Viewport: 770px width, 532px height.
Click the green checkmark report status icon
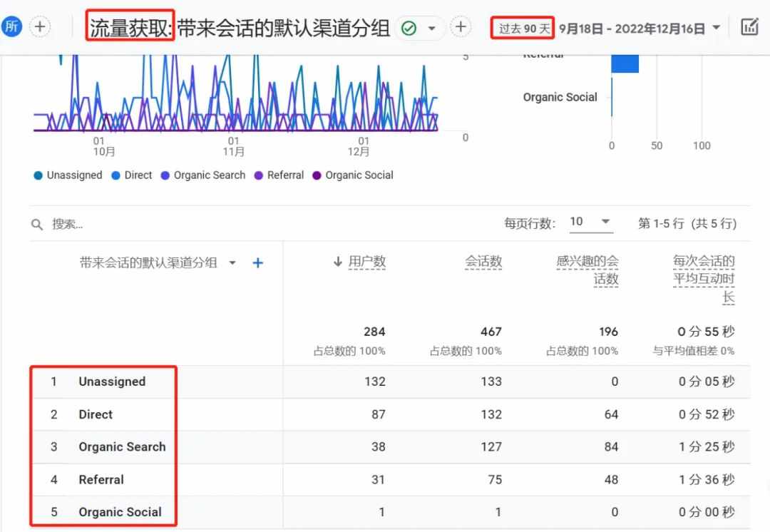409,29
